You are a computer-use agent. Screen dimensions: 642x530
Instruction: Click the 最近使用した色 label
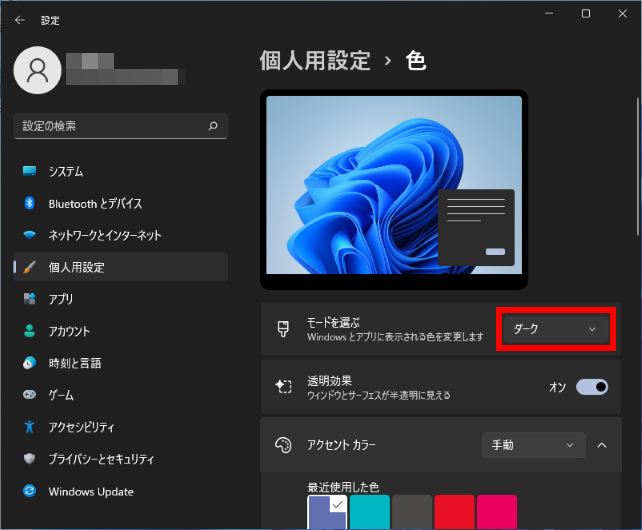click(x=343, y=487)
